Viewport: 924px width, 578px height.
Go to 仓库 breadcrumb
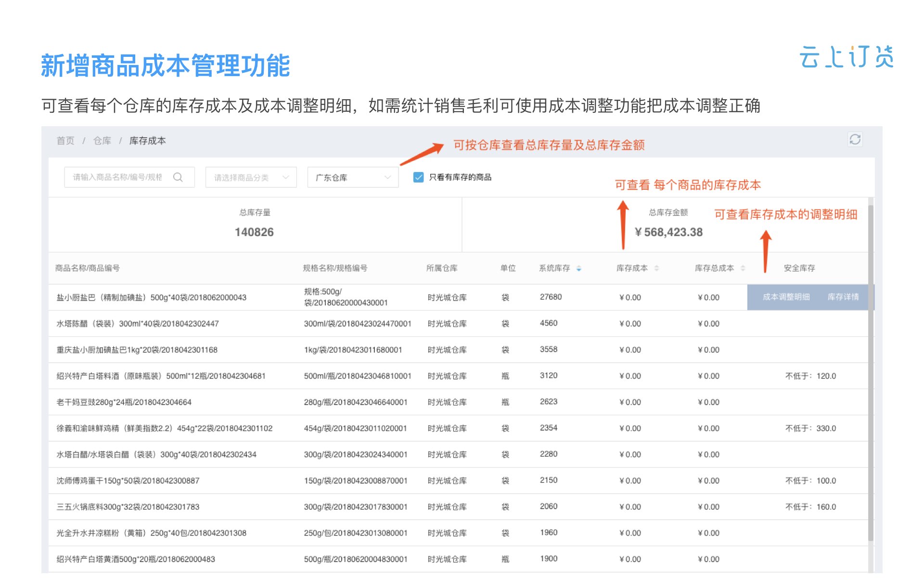102,141
